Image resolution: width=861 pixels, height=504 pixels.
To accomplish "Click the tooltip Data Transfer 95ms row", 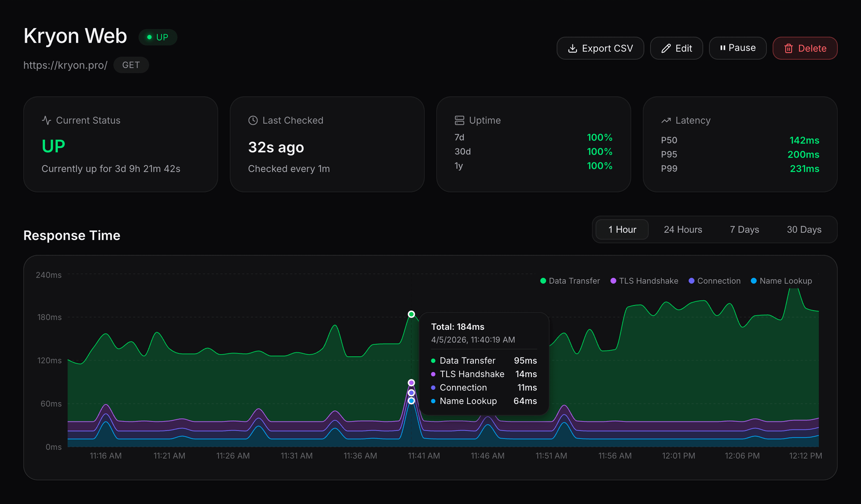I will [x=484, y=360].
